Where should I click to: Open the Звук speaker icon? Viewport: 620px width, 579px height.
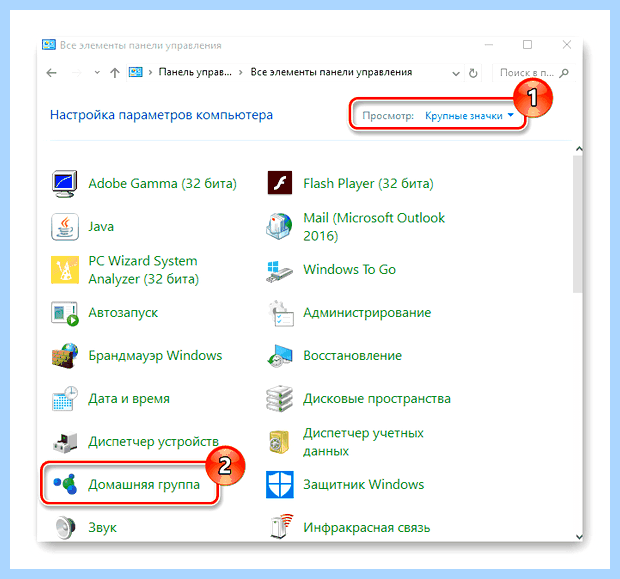point(65,527)
